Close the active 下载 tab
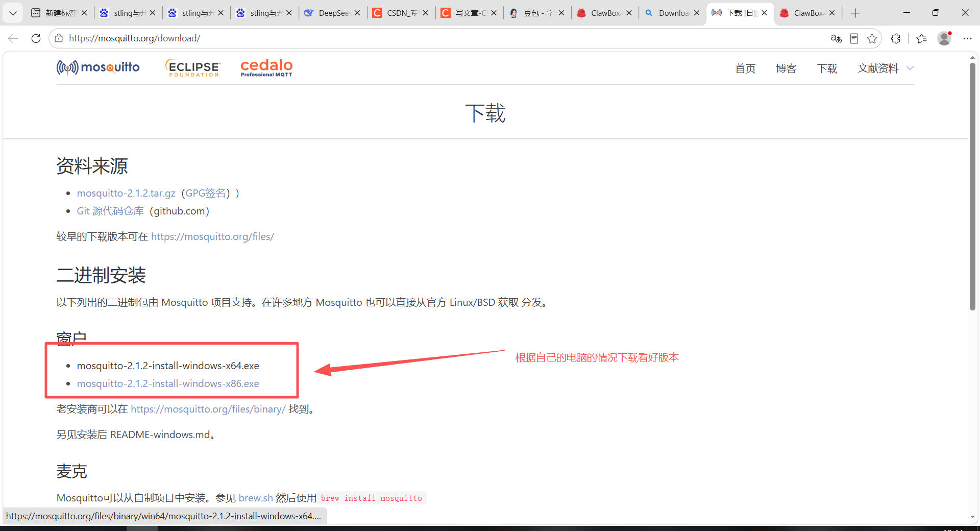 point(764,13)
